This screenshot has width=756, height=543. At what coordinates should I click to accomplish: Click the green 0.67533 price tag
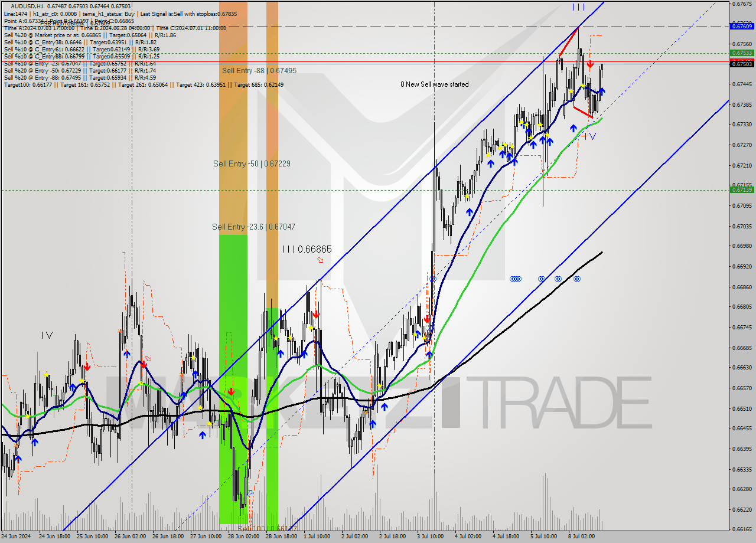coord(742,53)
